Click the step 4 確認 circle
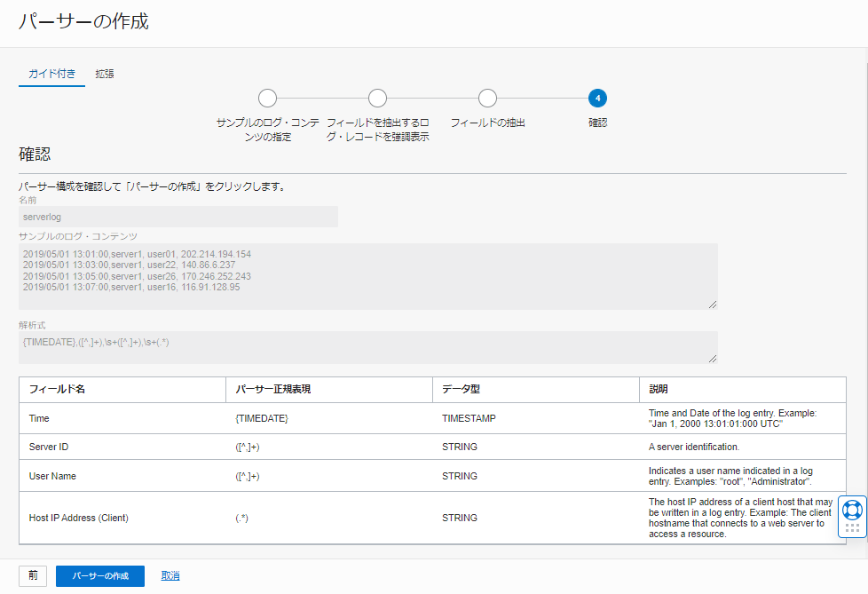The image size is (868, 594). point(597,98)
